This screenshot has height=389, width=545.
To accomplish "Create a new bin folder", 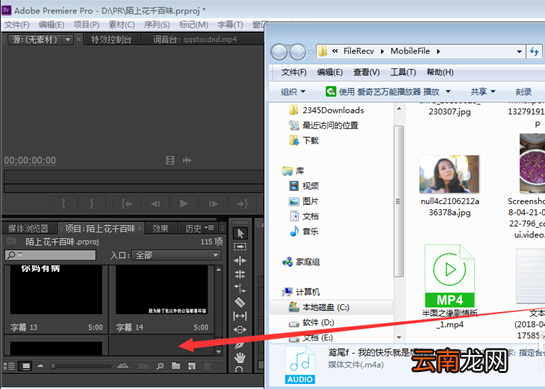I will [176, 366].
